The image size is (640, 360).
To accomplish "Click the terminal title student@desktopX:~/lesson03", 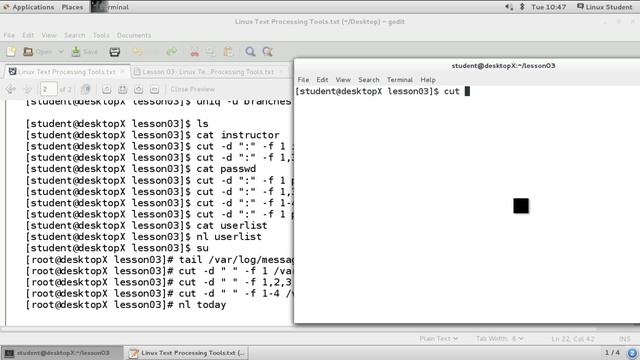I will click(x=503, y=65).
